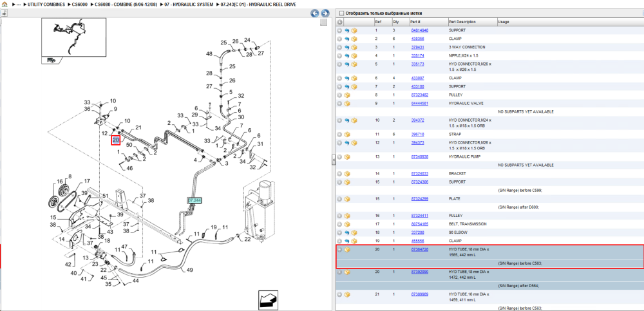Click the blue arrow icon for part 394372
Viewport: 644px width, 311px height.
pos(346,120)
